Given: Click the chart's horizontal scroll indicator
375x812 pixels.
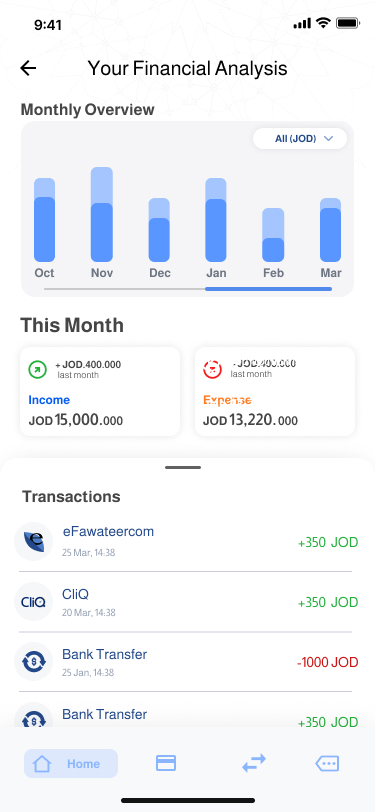Looking at the screenshot, I should point(188,288).
